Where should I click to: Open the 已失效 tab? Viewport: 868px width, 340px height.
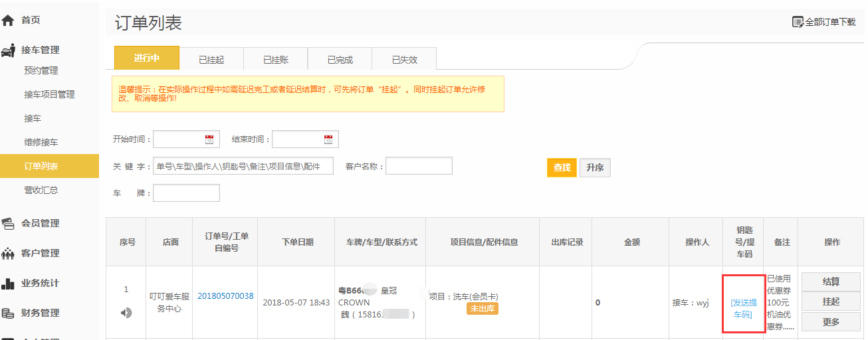[x=404, y=60]
